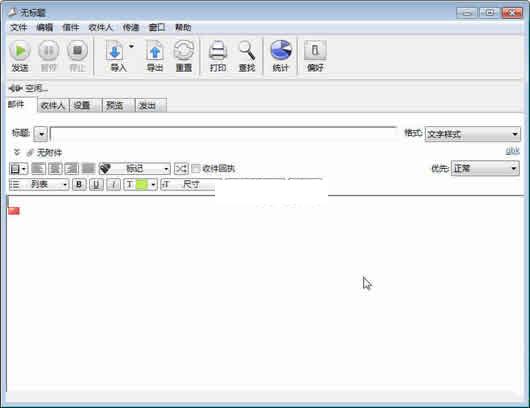Open the 收件人 menu
Image resolution: width=530 pixels, height=408 pixels.
tap(100, 27)
